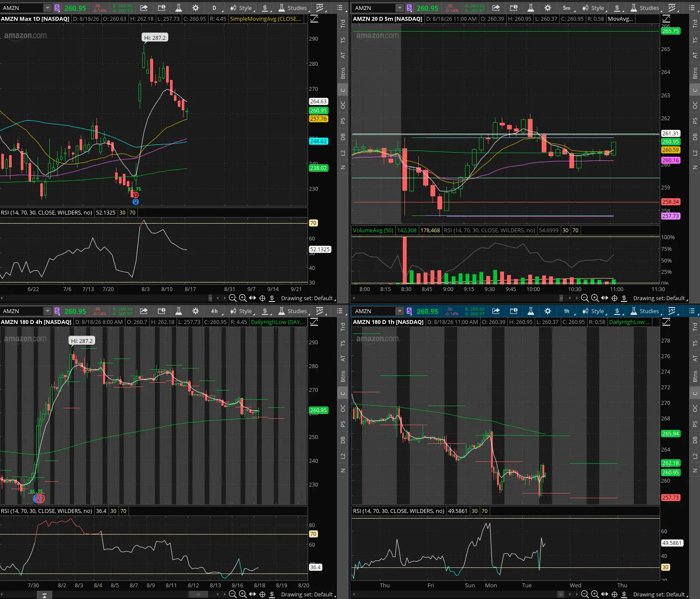Click the horizontal arrows icon under the 5m chart
Image resolution: width=700 pixels, height=599 pixels.
604,298
